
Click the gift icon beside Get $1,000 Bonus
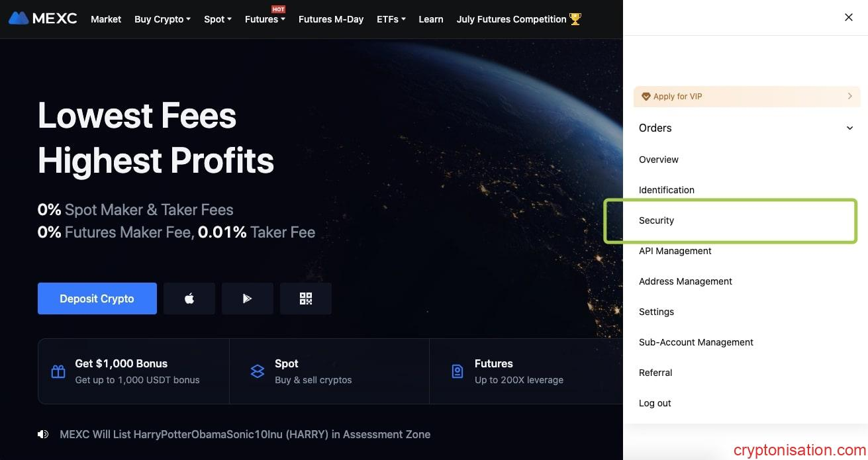tap(58, 371)
